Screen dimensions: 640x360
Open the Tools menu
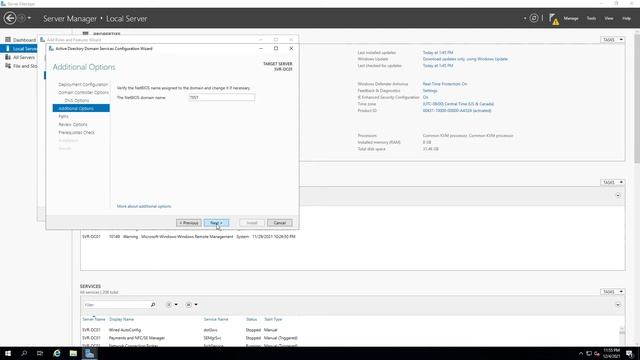click(591, 18)
